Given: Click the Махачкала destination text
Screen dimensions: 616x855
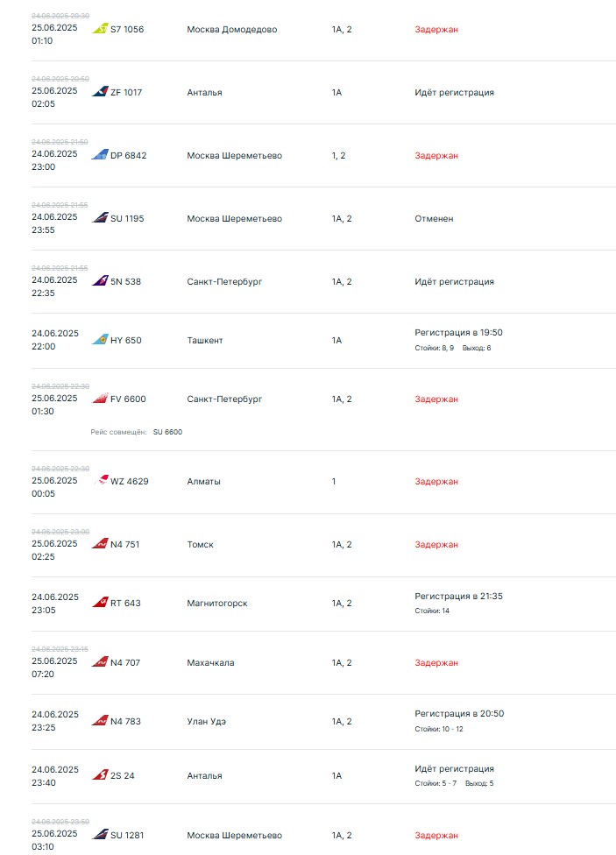Looking at the screenshot, I should pos(210,662).
